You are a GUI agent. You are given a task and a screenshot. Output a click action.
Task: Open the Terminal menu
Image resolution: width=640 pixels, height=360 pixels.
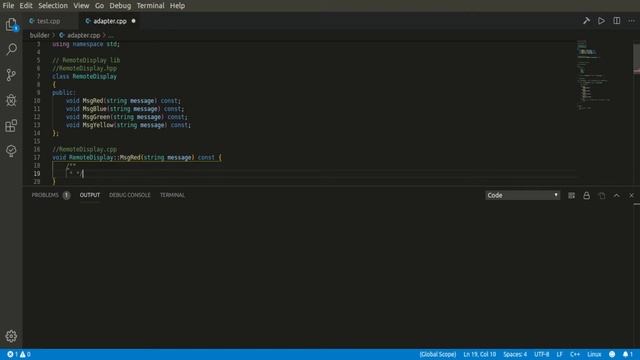tap(151, 6)
